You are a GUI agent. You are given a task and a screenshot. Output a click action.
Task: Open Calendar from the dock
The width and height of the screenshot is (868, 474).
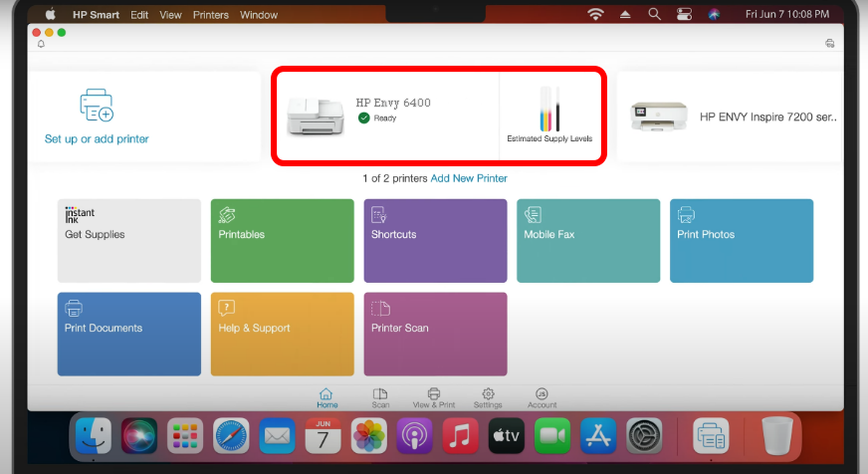pyautogui.click(x=323, y=435)
